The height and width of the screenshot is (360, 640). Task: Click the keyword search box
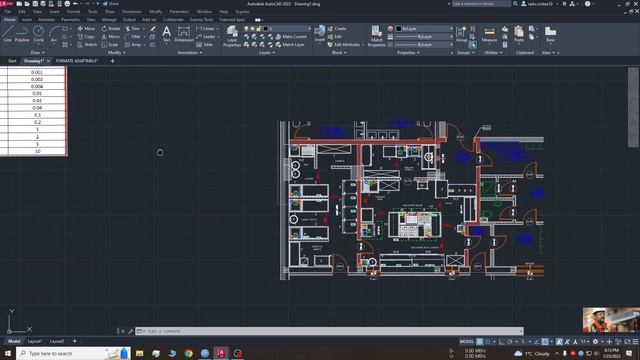pyautogui.click(x=481, y=4)
